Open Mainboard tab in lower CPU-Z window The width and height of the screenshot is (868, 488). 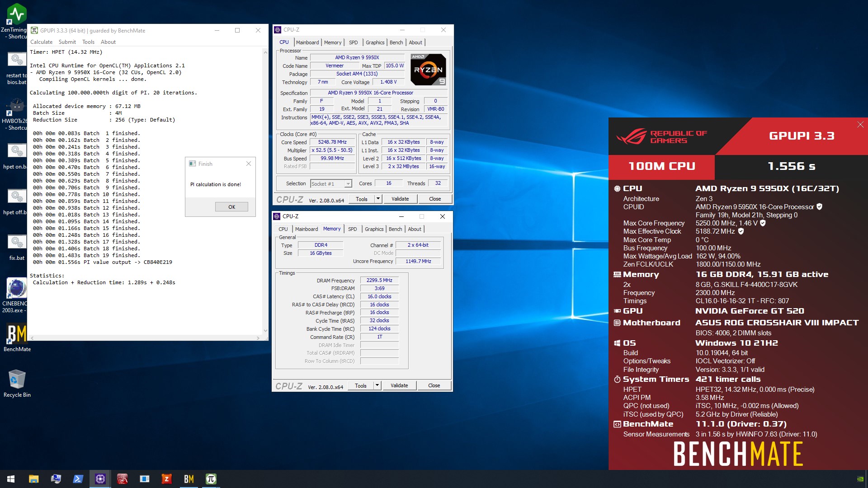pyautogui.click(x=307, y=229)
